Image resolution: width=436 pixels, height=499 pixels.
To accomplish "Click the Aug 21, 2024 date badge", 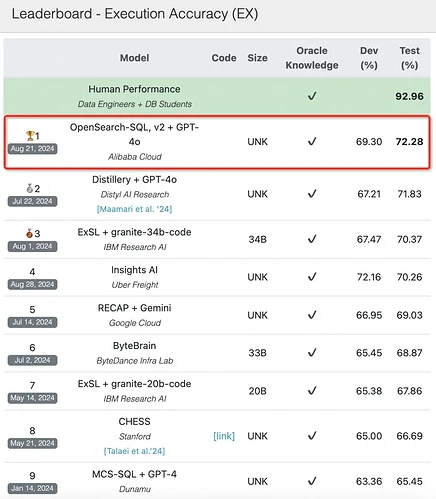I will [x=32, y=149].
